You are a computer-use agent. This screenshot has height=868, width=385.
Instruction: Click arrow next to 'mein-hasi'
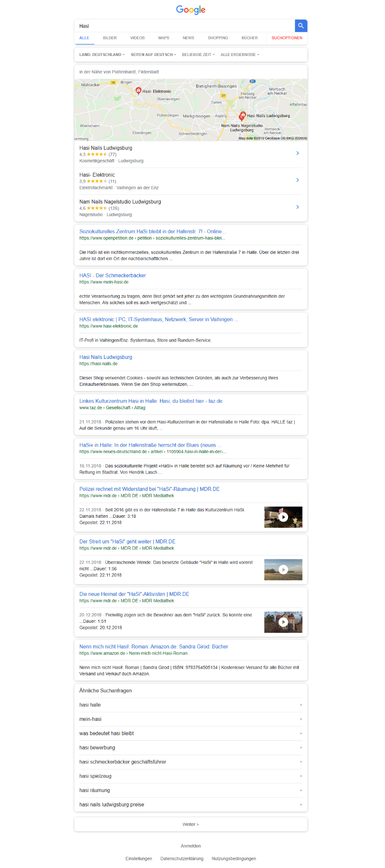301,719
